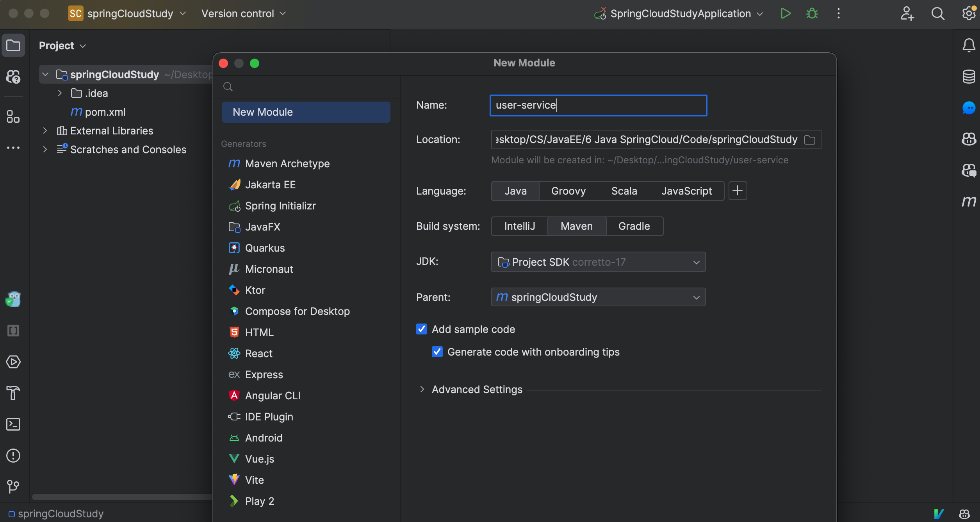Open the Services tool window icon

coord(13,362)
